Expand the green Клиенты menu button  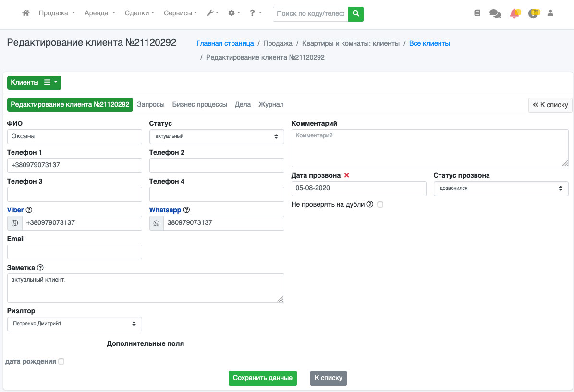click(x=34, y=83)
